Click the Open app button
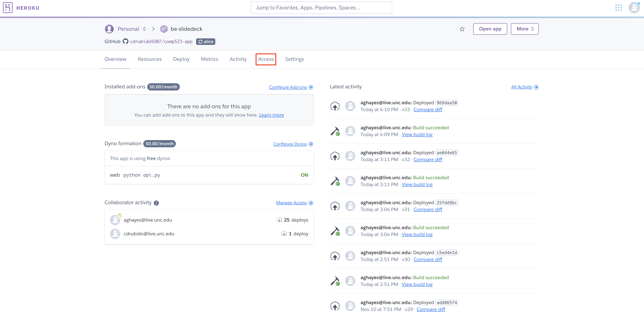Viewport: 644px width, 320px height. pyautogui.click(x=490, y=29)
